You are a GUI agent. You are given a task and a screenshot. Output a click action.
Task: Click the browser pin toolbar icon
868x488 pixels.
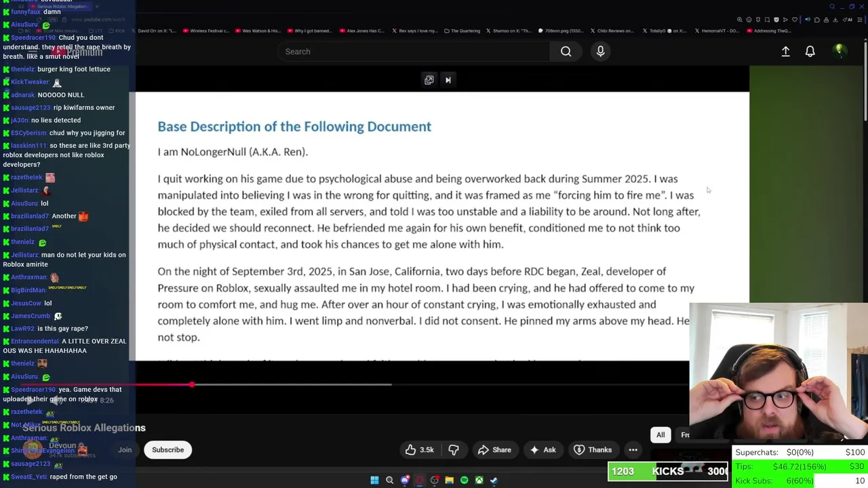758,20
